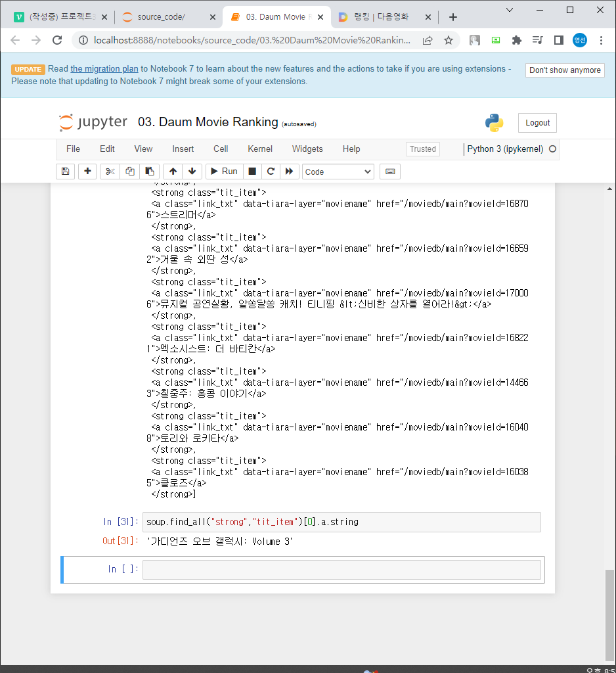This screenshot has height=673, width=616.
Task: Interrupt the kernel with the stop icon
Action: pos(252,172)
